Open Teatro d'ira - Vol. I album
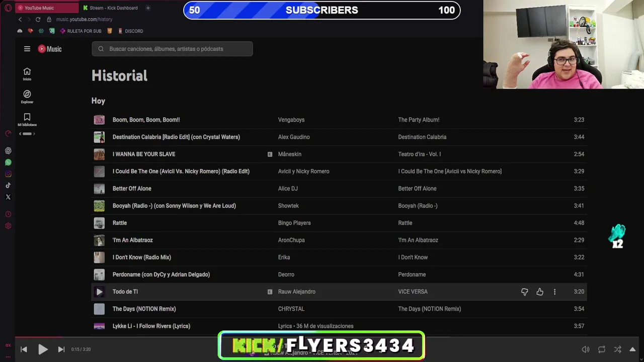This screenshot has width=644, height=362. (420, 154)
